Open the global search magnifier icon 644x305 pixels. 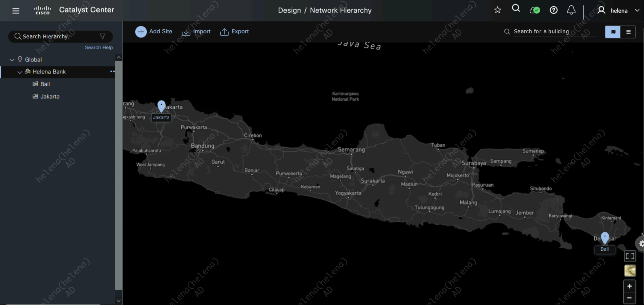[515, 9]
